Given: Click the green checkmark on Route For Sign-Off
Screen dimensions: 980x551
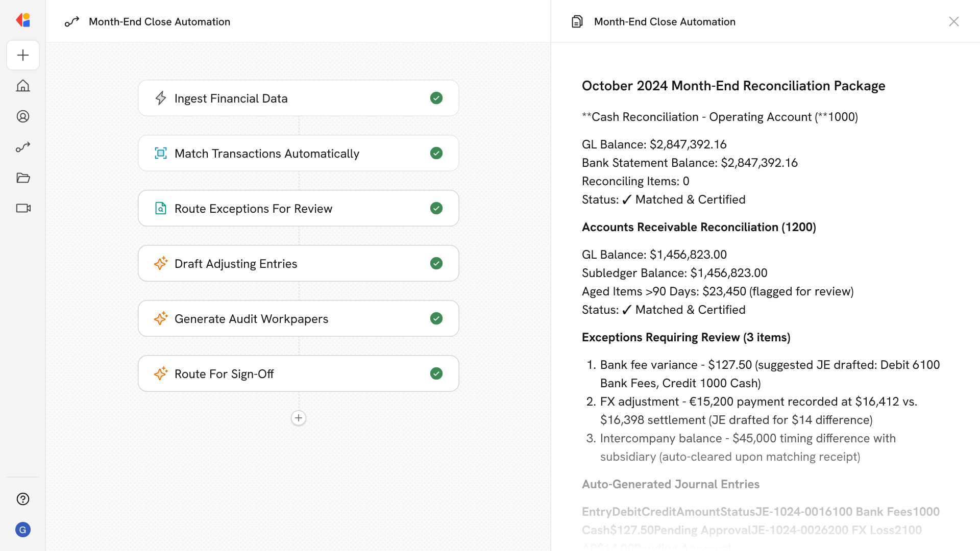Looking at the screenshot, I should click(x=436, y=373).
